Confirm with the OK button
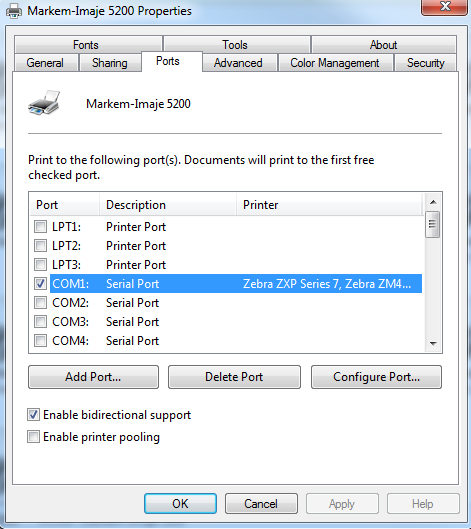 [x=181, y=504]
